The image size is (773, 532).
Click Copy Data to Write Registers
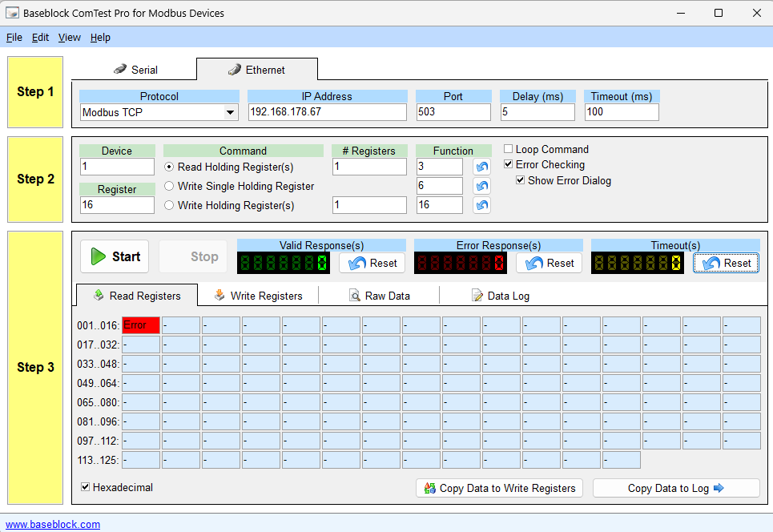[x=499, y=488]
